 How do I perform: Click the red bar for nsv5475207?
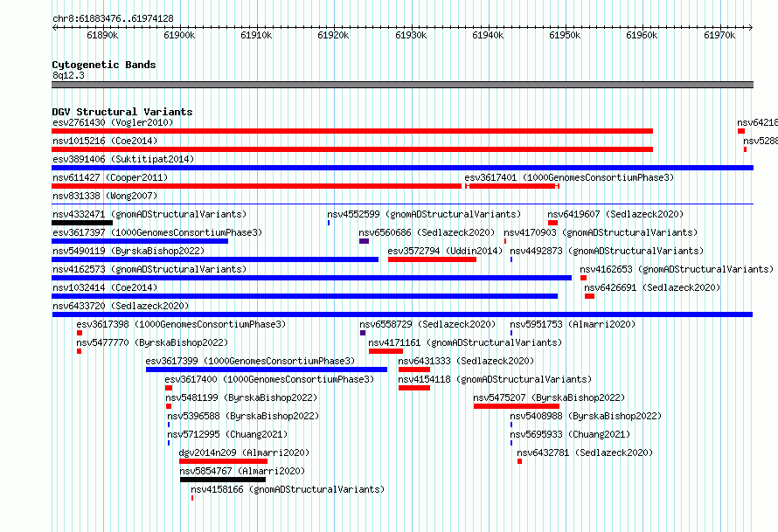[517, 406]
